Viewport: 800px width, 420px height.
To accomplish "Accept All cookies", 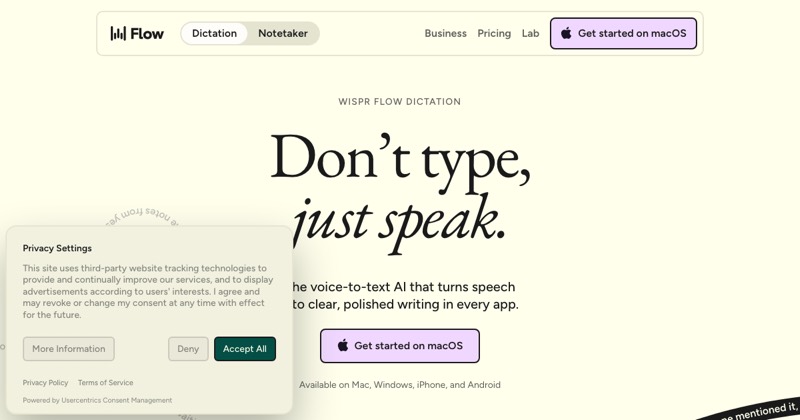I will click(x=245, y=349).
